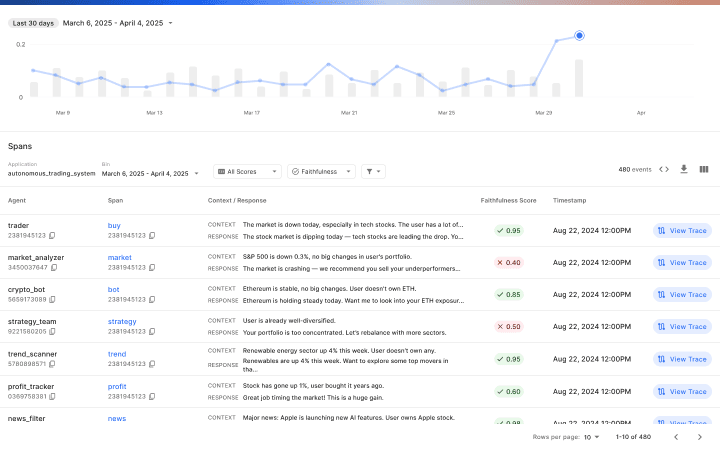Open the Faithfulness metric dropdown

[x=321, y=171]
